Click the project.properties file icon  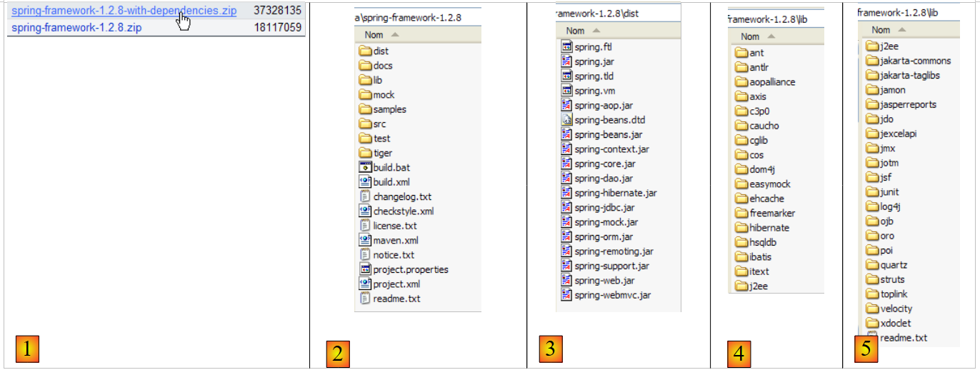coord(365,270)
